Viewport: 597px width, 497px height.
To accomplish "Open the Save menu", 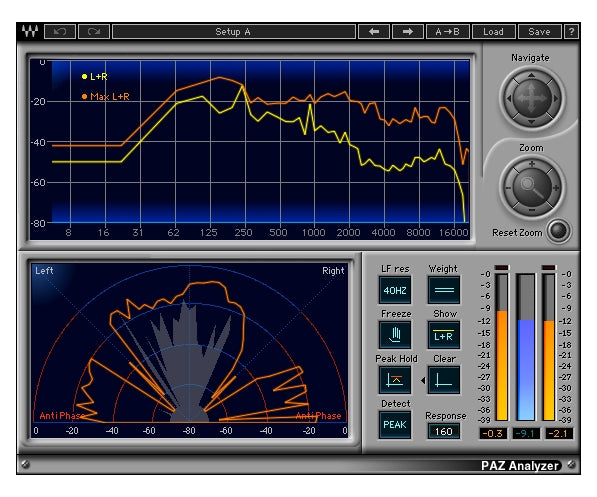I will click(540, 32).
